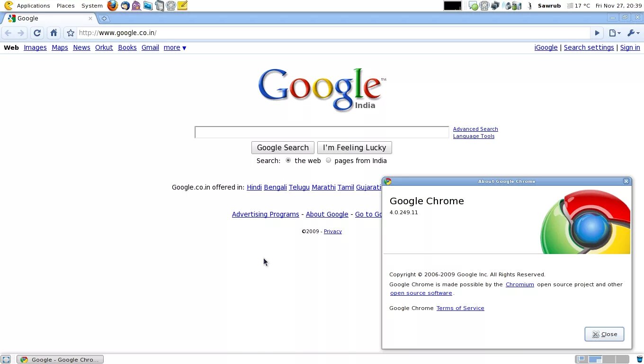Switch Google to Telugu
Viewport: 644px width, 364px height.
pyautogui.click(x=299, y=187)
